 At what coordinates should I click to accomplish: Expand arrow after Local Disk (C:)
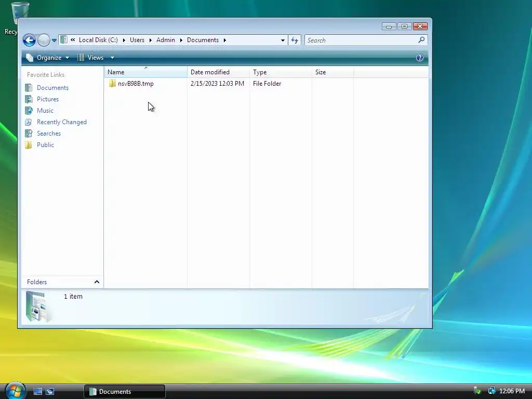point(124,40)
